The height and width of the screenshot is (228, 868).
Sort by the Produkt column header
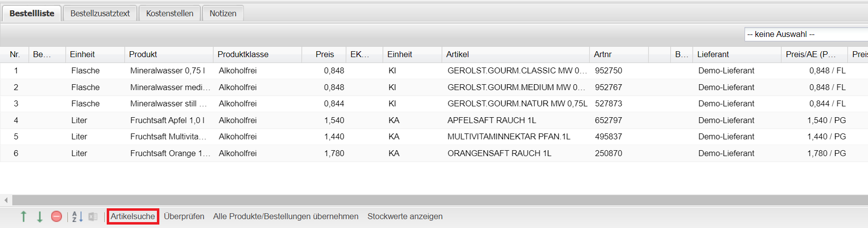(x=143, y=55)
